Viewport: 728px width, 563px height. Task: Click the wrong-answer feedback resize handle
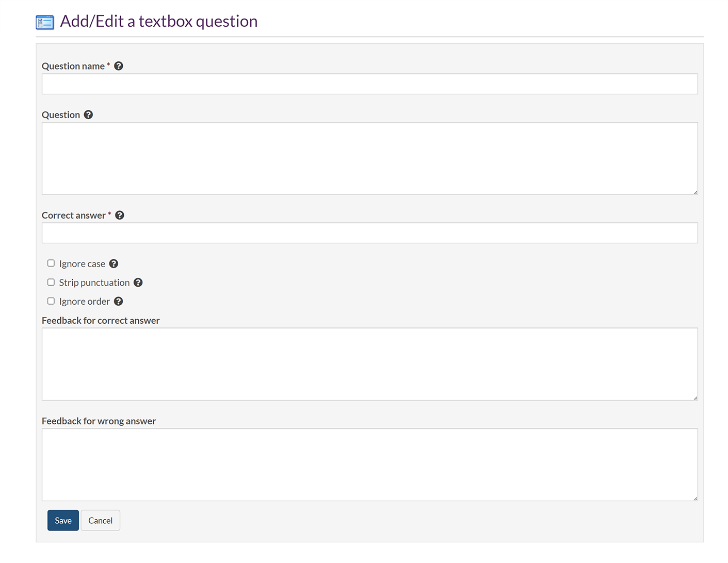(695, 498)
